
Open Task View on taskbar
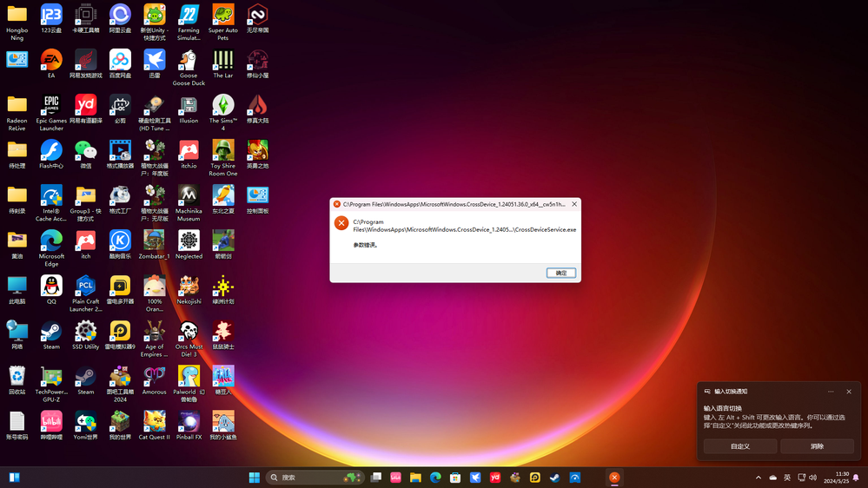[376, 477]
